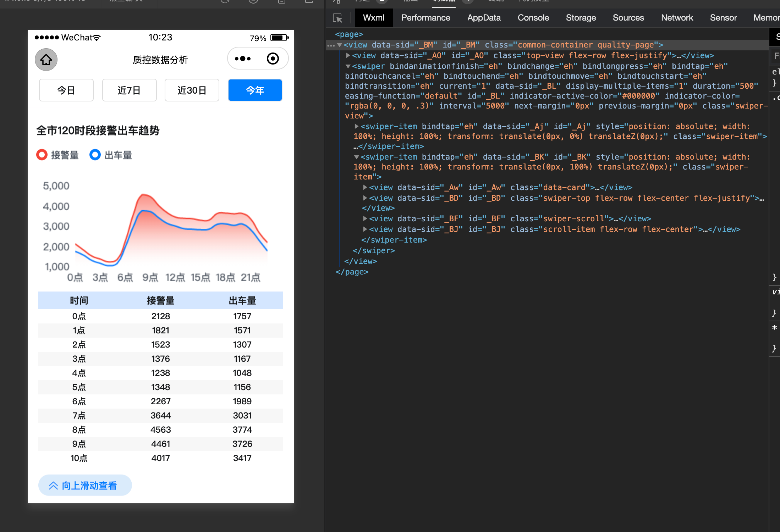Click the WiFi signal icon

point(97,38)
